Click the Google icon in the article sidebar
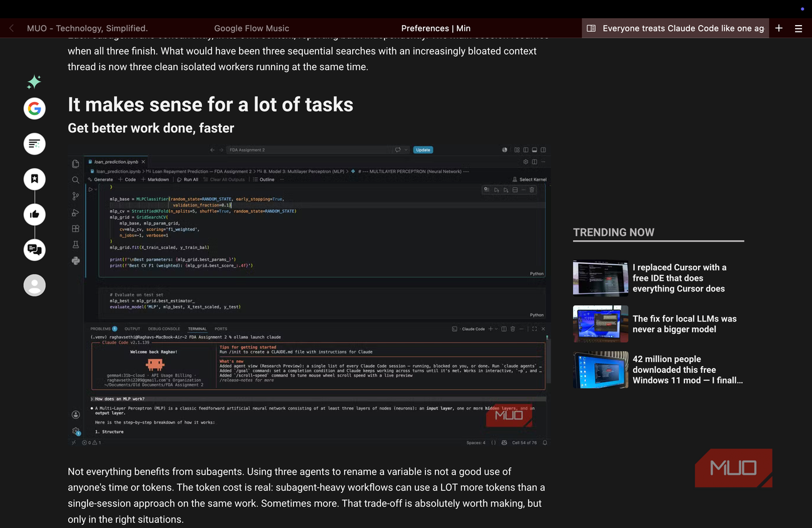Screen dimensions: 812x528 pos(34,108)
